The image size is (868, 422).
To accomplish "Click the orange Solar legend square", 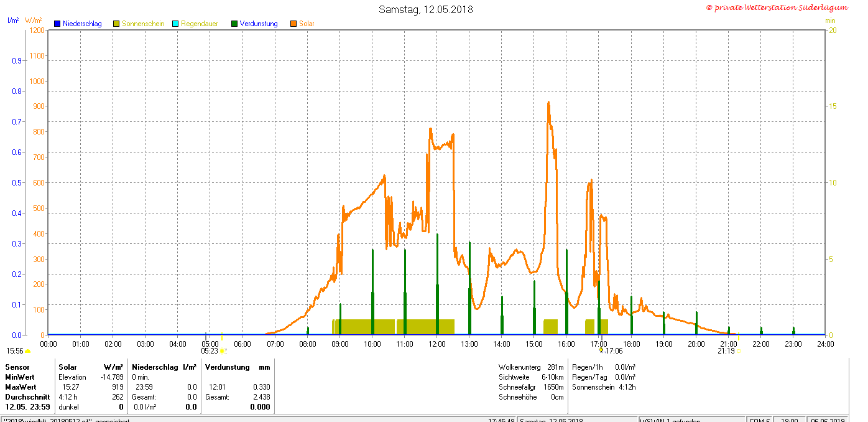I will pyautogui.click(x=293, y=24).
